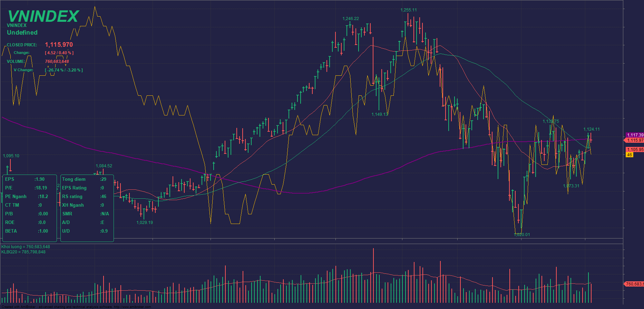Click the 'KLBQ20 = 785,798,848' average volume label

point(23,252)
